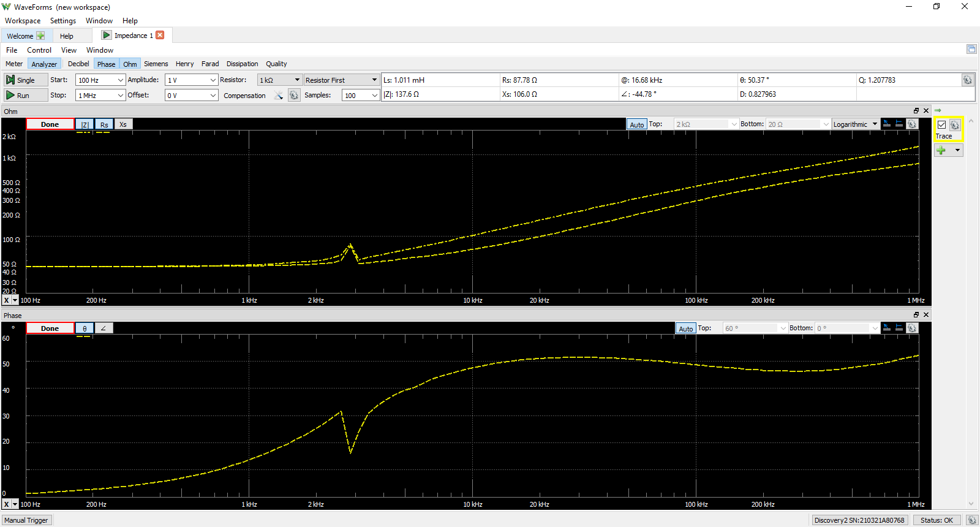Toggle the Rs resistance trace
Screen dimensions: 980x527
[104, 124]
